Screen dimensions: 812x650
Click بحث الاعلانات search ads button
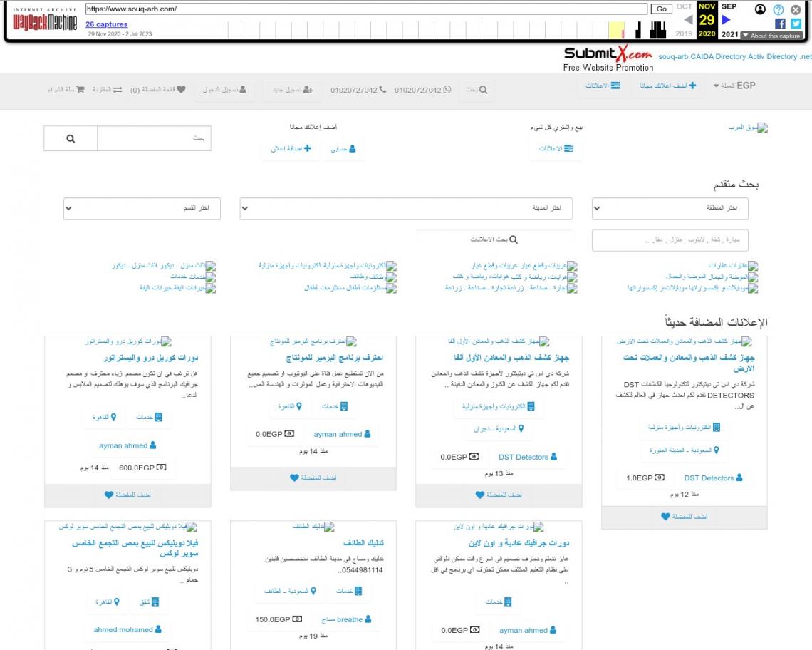pyautogui.click(x=494, y=239)
